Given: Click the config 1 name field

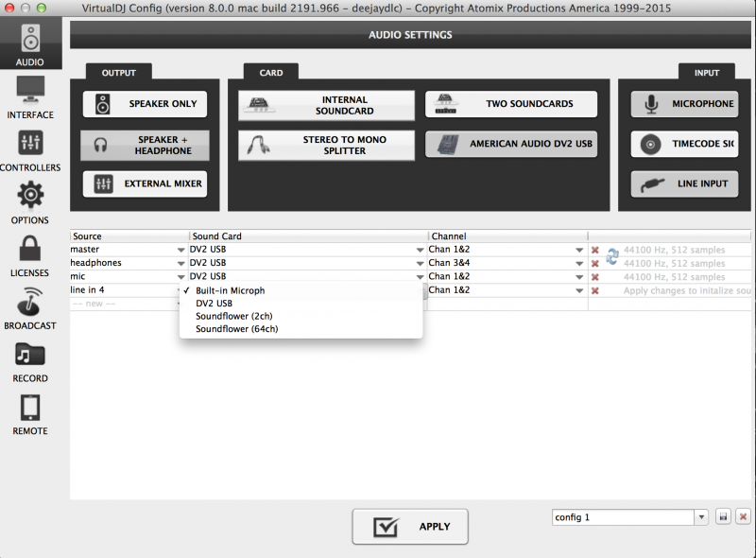Looking at the screenshot, I should point(623,517).
